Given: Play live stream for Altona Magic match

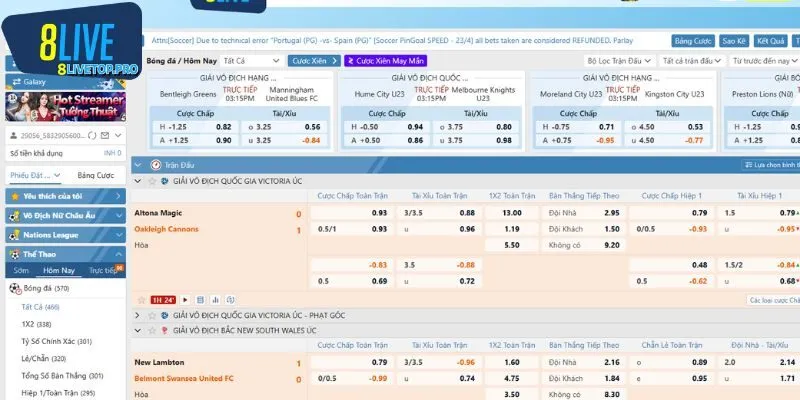Looking at the screenshot, I should 185,300.
